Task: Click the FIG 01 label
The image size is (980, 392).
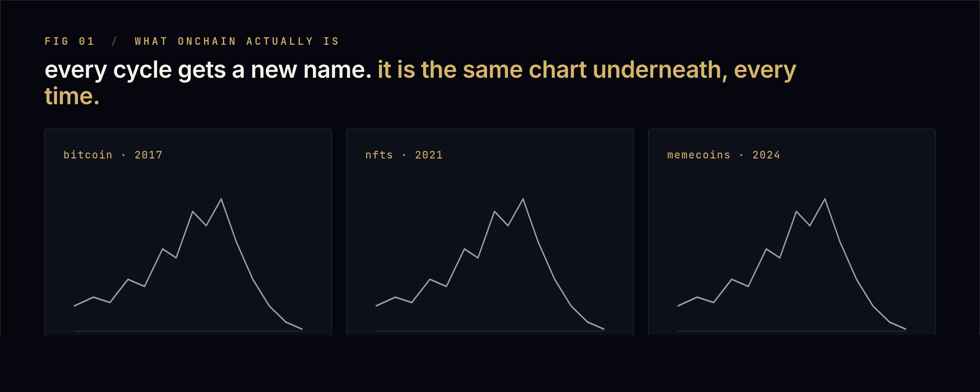Action: point(69,41)
